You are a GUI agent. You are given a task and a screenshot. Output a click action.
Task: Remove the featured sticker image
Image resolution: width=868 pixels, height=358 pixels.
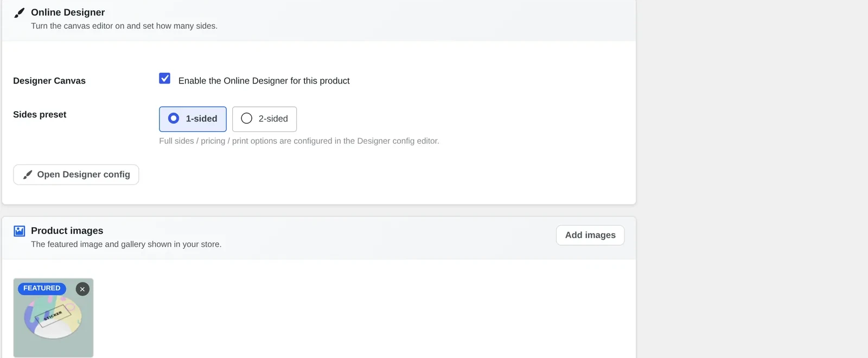click(82, 289)
